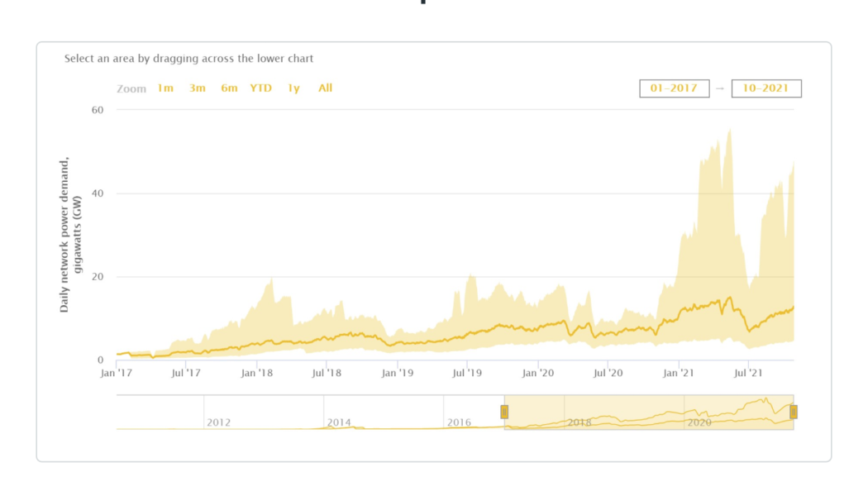
Task: Select the 3m zoom preset
Action: pos(197,88)
